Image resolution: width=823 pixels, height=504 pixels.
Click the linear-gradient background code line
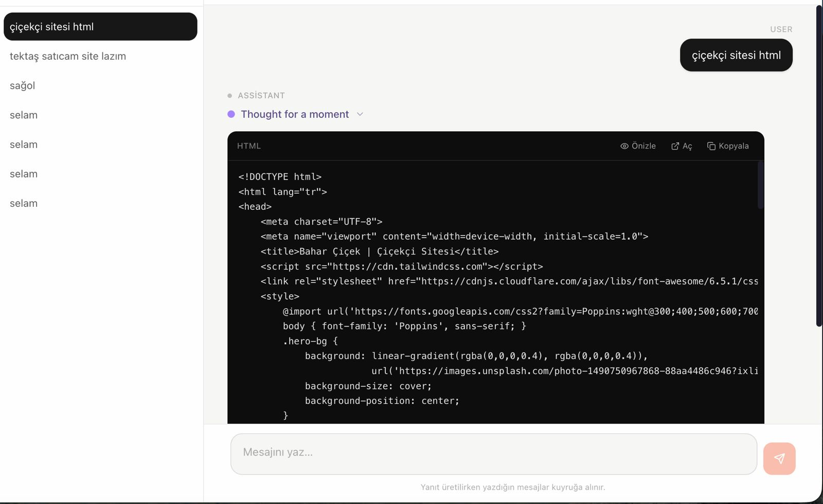(476, 356)
